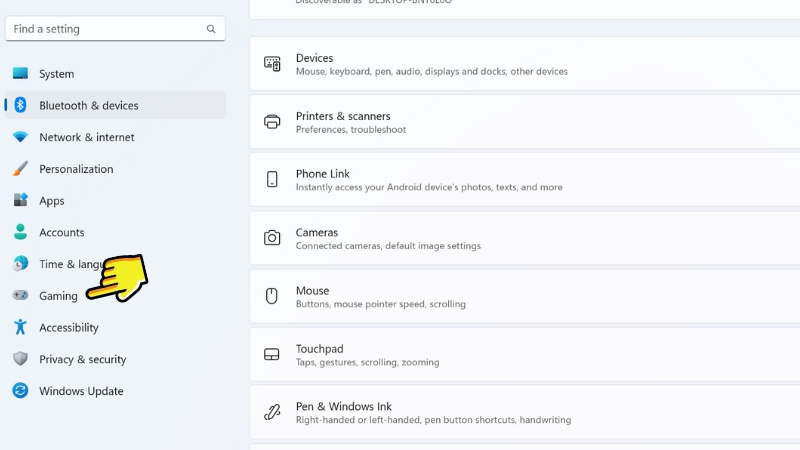The image size is (800, 450).
Task: Click the Privacy shield icon
Action: point(20,359)
